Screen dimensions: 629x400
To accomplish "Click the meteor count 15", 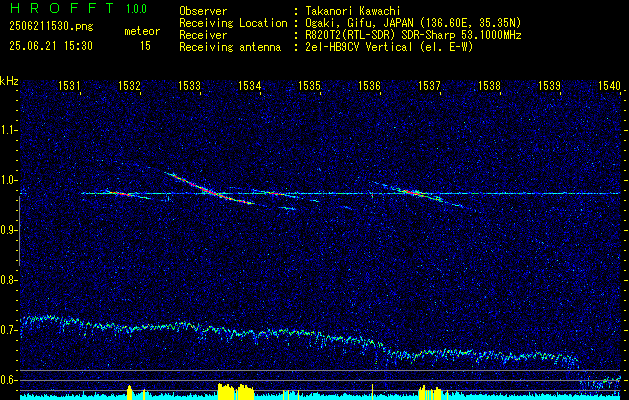I will tap(145, 46).
